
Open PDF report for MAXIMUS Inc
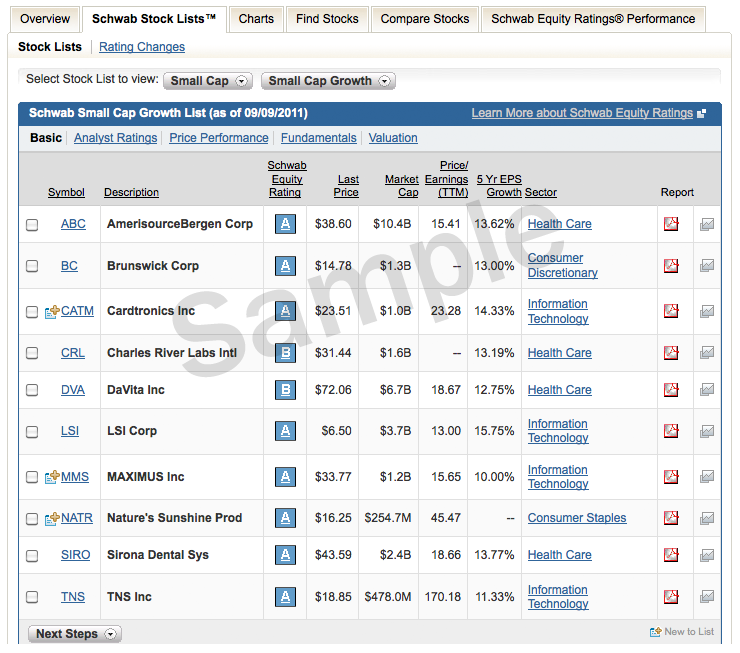coord(671,477)
